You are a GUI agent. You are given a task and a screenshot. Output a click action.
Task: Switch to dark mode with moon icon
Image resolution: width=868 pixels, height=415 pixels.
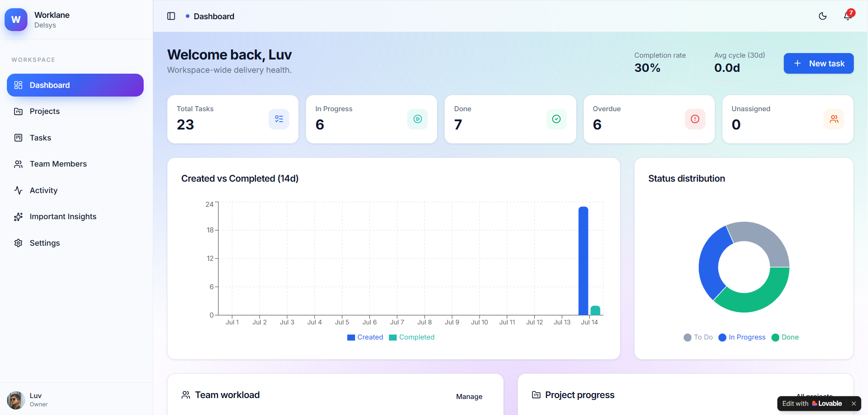coord(823,16)
